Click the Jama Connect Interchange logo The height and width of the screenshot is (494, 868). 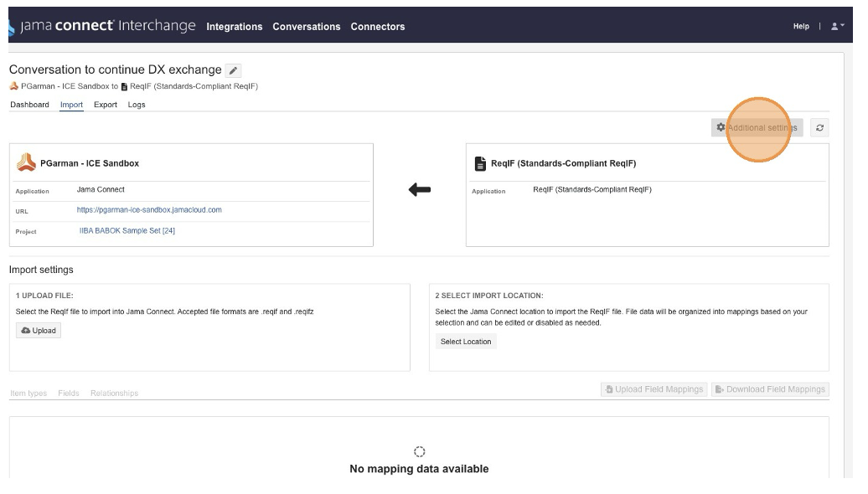(x=102, y=26)
